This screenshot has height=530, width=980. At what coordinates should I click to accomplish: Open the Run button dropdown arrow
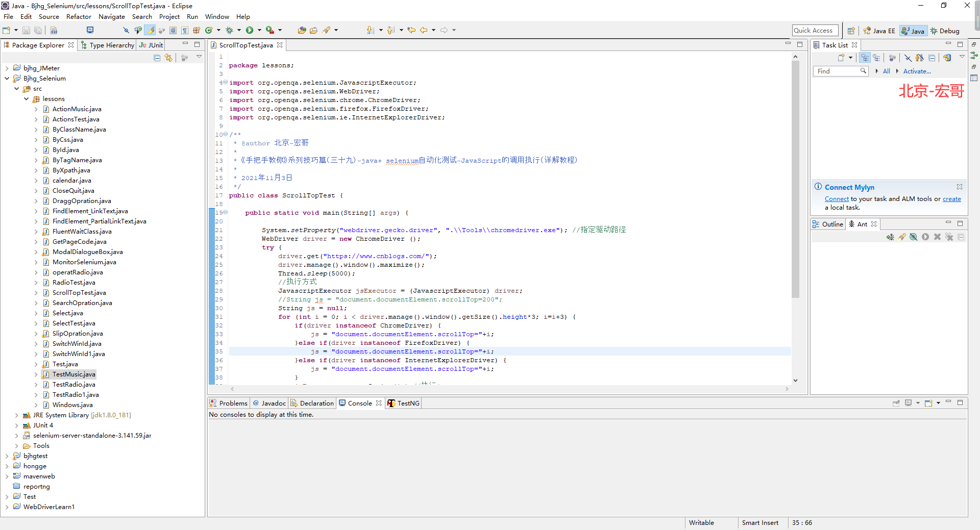[x=259, y=31]
